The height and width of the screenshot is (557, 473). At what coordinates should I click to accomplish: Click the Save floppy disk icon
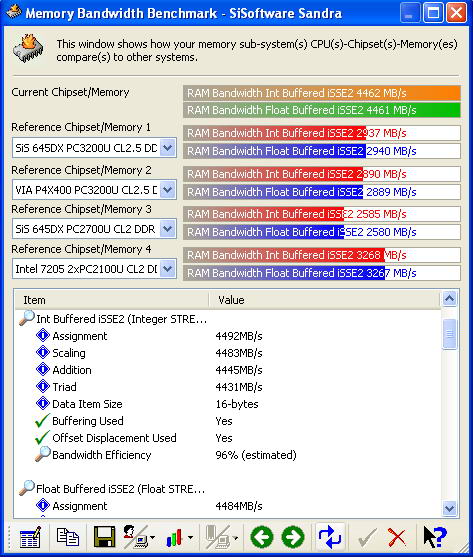click(x=104, y=537)
